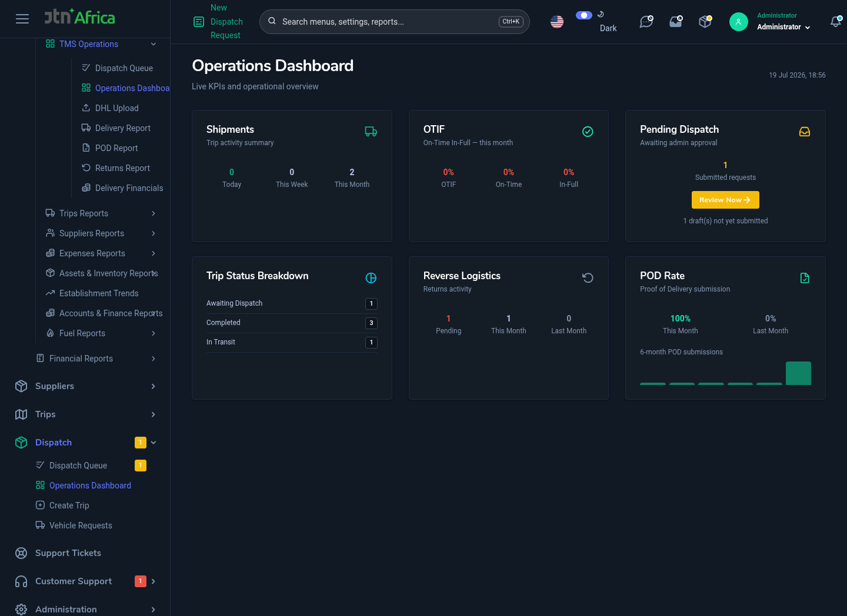Viewport: 847px width, 616px height.
Task: Click the green user avatar
Action: coord(738,22)
